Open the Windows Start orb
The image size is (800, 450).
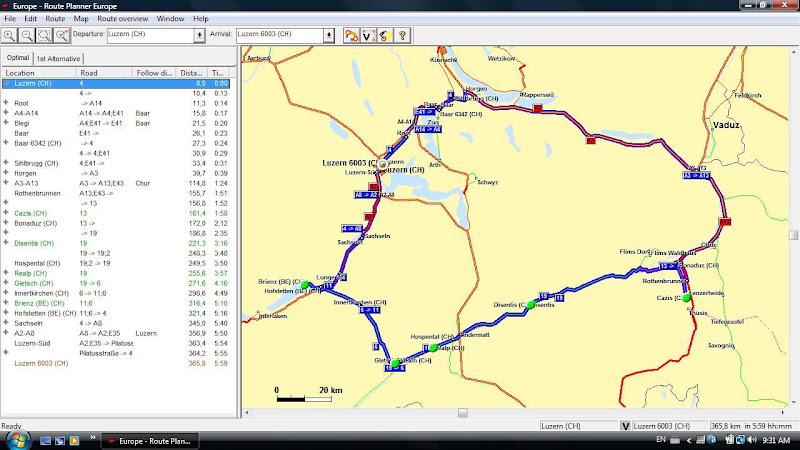[17, 440]
